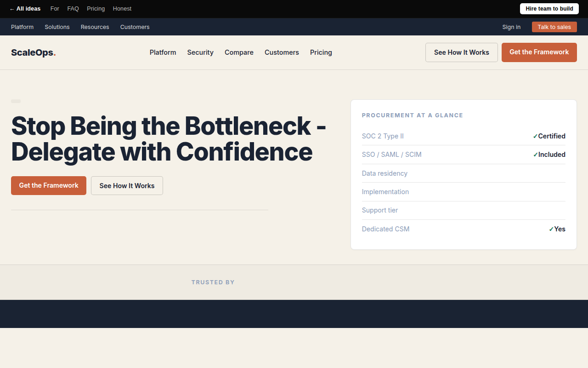Click the Talk to sales button
588x368 pixels.
tap(554, 27)
